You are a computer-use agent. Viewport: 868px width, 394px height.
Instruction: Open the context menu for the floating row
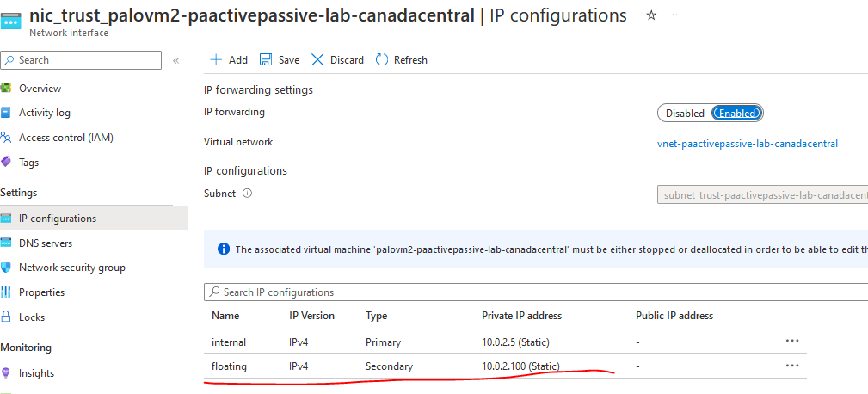pos(792,366)
